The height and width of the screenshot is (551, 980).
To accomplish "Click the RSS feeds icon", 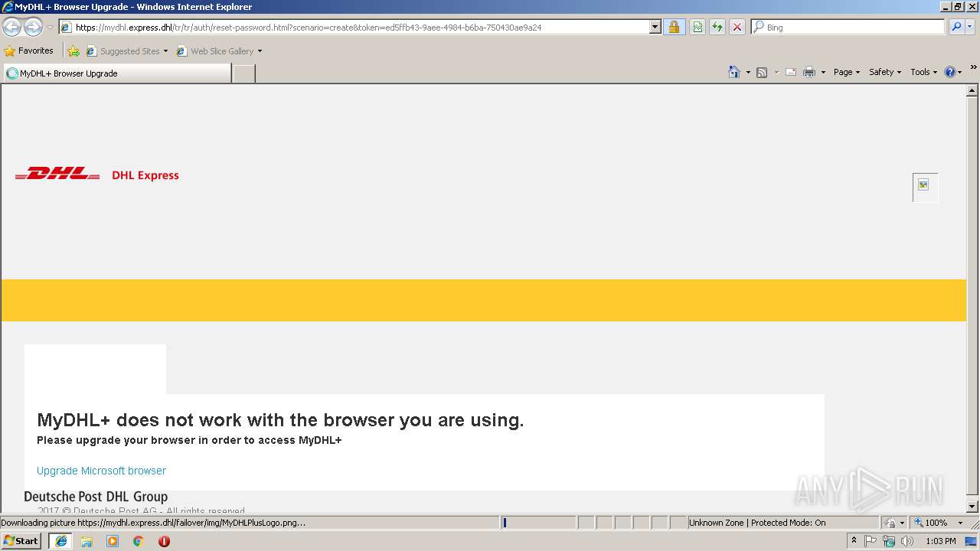I will click(762, 72).
